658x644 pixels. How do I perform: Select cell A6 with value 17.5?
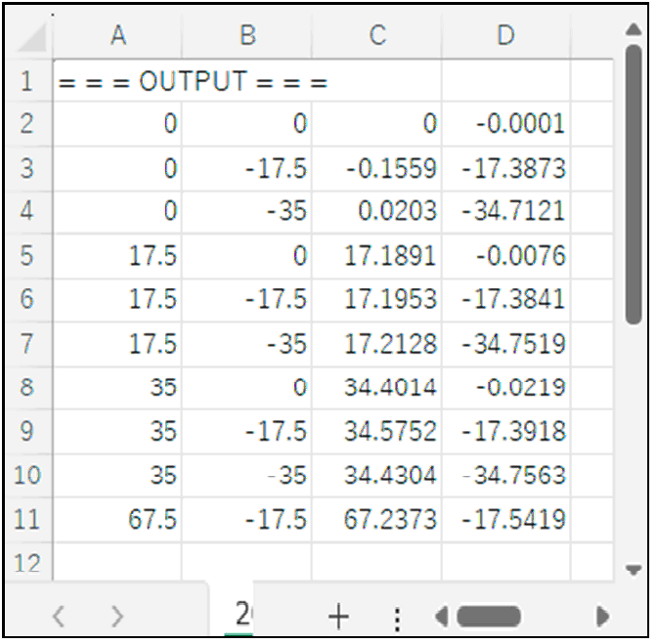[x=118, y=300]
